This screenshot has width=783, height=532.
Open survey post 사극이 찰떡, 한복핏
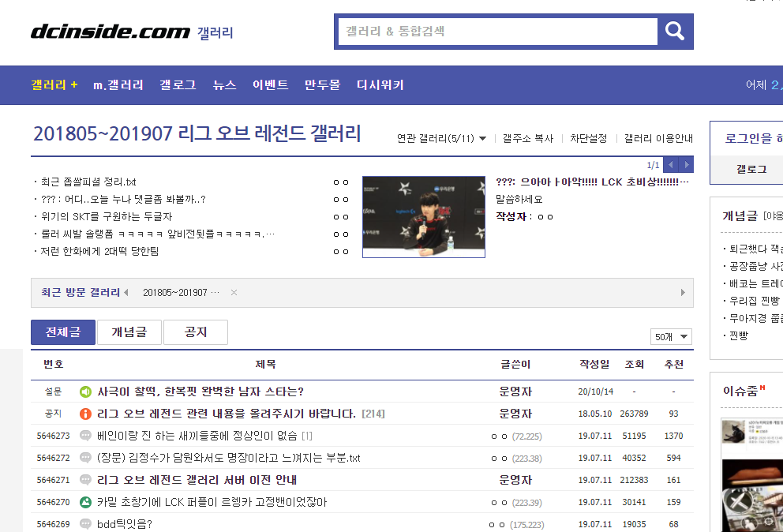(x=200, y=392)
